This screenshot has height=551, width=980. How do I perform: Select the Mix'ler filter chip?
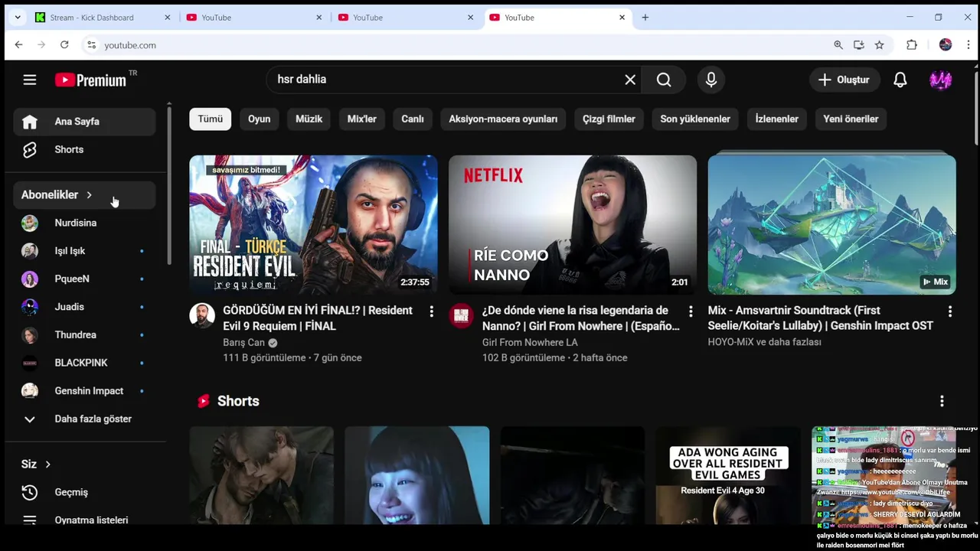pos(362,119)
